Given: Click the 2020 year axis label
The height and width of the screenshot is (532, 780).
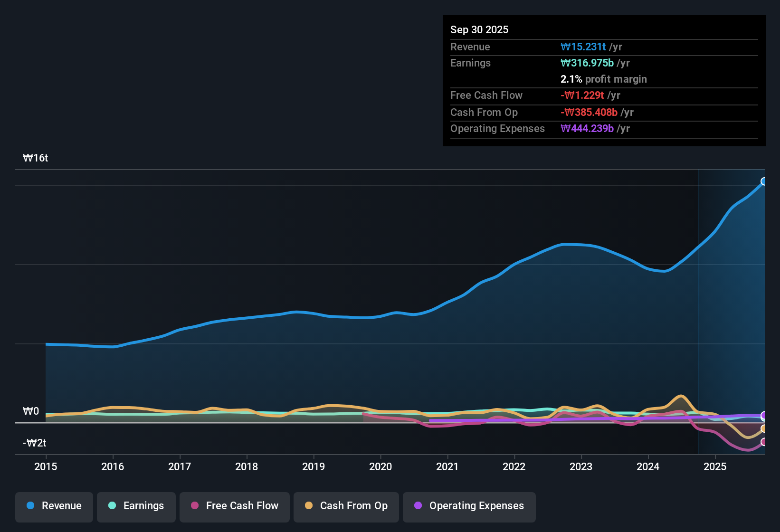Looking at the screenshot, I should point(380,467).
